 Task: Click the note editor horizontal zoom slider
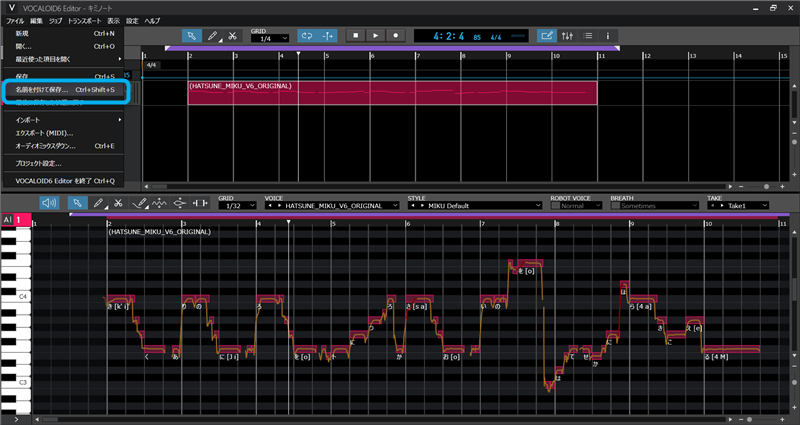(749, 419)
